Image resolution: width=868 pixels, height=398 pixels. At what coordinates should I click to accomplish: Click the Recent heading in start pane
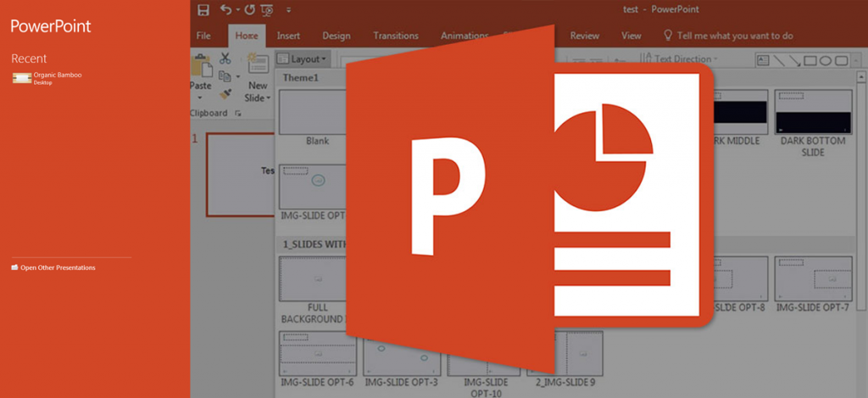30,59
